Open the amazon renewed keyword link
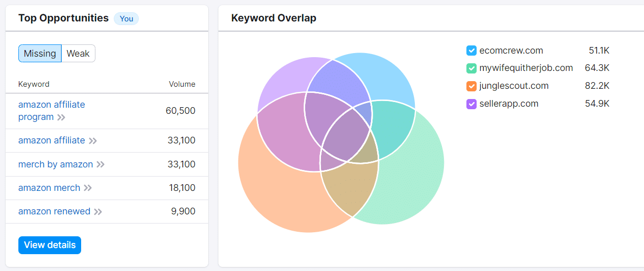Image resolution: width=644 pixels, height=271 pixels. [x=54, y=211]
